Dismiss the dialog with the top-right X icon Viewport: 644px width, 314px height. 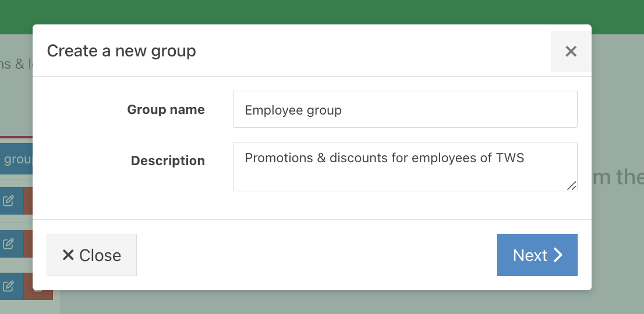571,52
